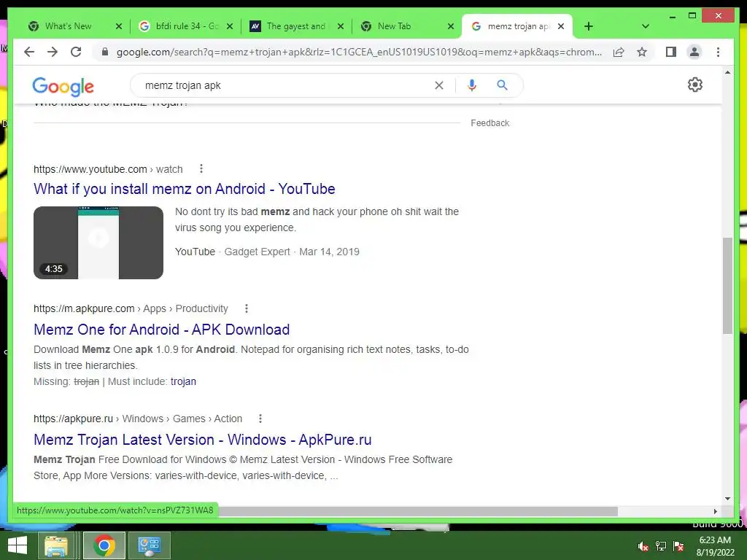Open Memz Trojan Latest Version link
Image resolution: width=747 pixels, height=560 pixels.
[203, 440]
